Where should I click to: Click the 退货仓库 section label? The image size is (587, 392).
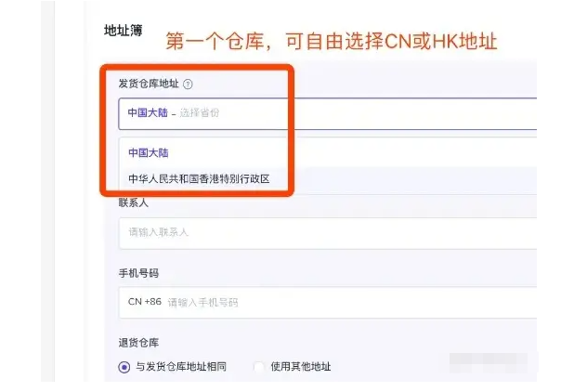139,342
